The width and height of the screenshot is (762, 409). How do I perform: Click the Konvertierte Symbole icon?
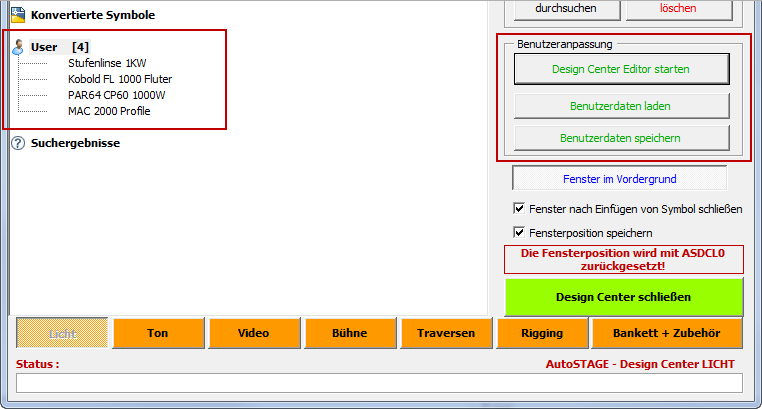click(17, 15)
